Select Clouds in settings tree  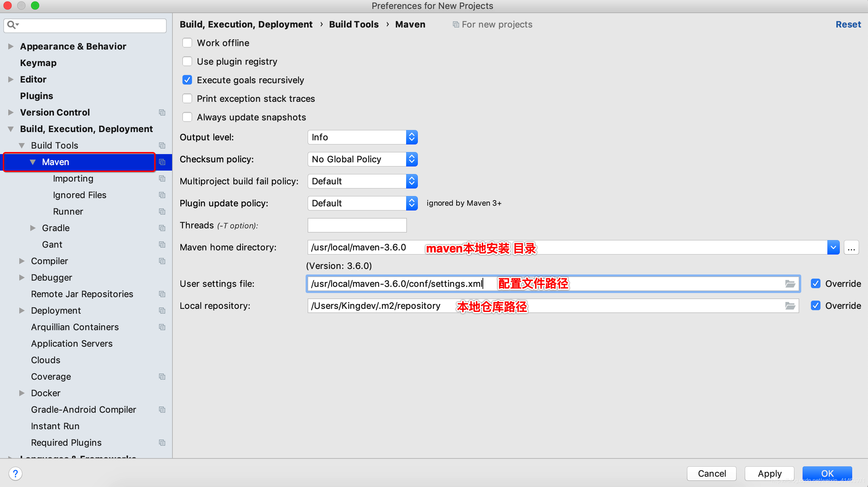(45, 360)
